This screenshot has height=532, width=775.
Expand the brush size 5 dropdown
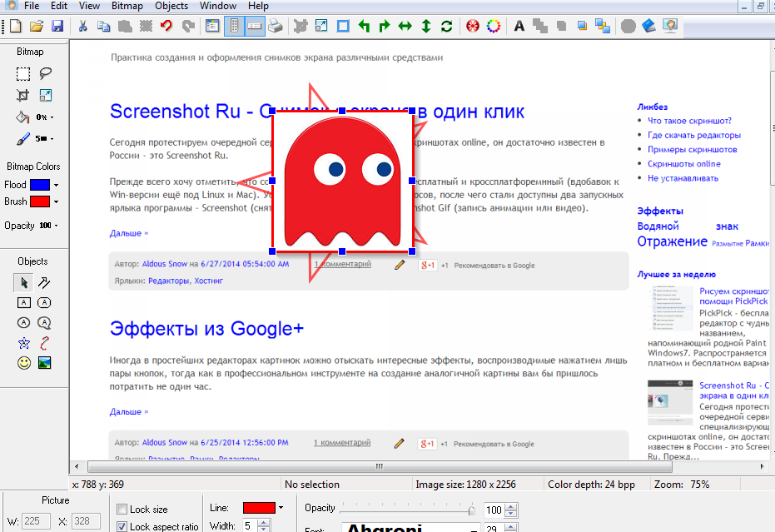[52, 139]
